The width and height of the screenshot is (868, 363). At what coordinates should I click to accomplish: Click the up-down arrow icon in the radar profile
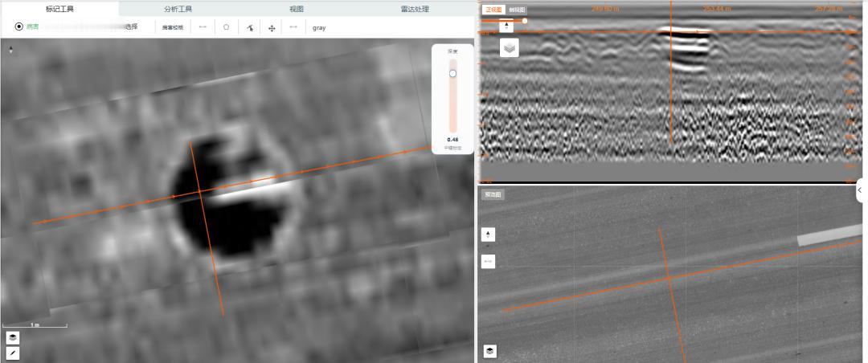point(506,27)
